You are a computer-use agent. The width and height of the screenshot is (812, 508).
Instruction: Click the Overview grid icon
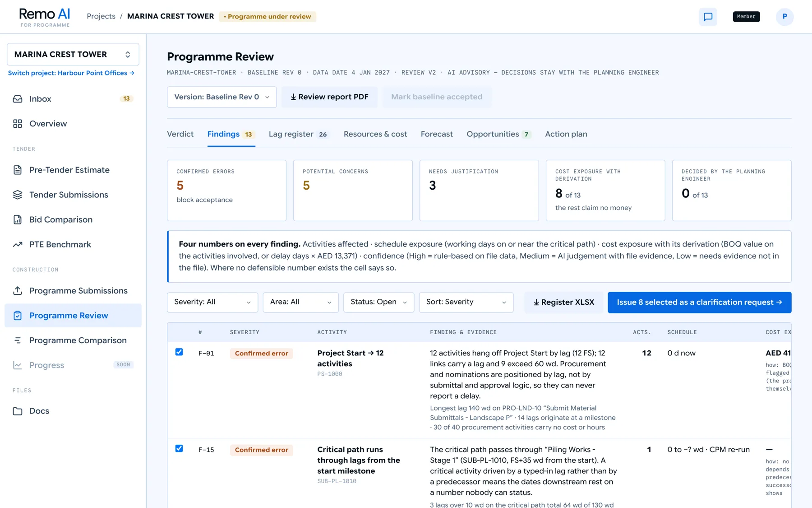coord(18,124)
